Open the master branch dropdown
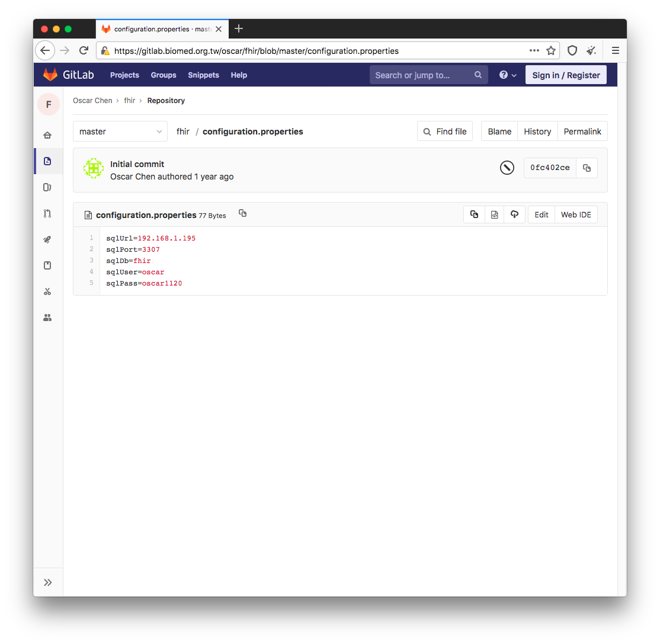The height and width of the screenshot is (644, 660). [x=120, y=132]
